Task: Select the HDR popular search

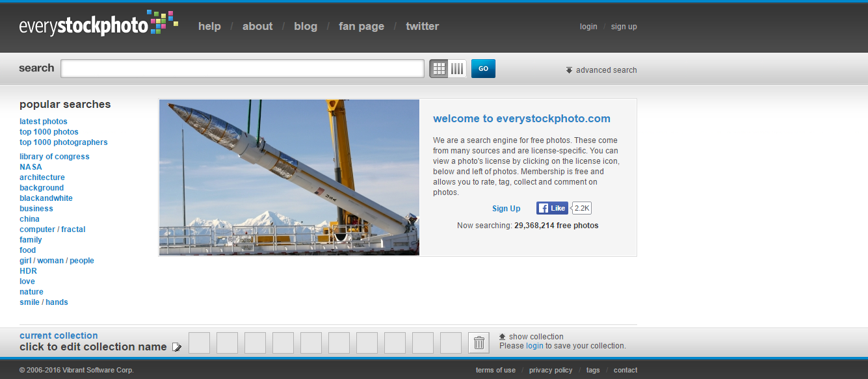Action: coord(28,271)
